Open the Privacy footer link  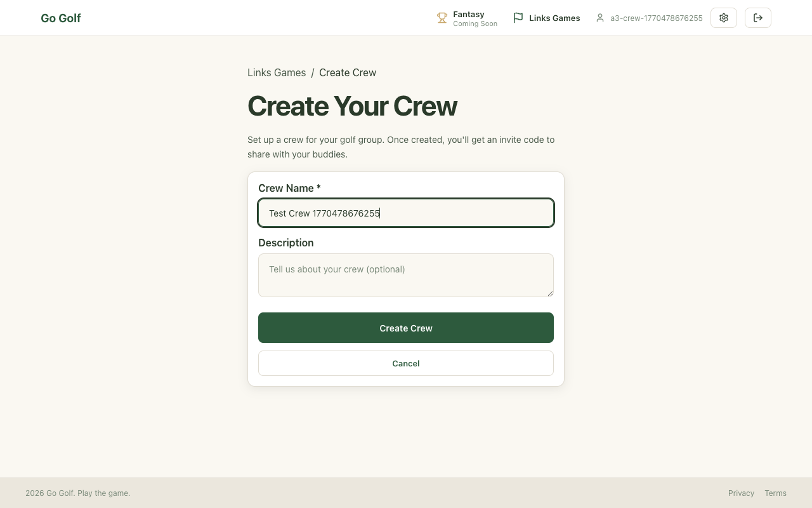coord(741,493)
